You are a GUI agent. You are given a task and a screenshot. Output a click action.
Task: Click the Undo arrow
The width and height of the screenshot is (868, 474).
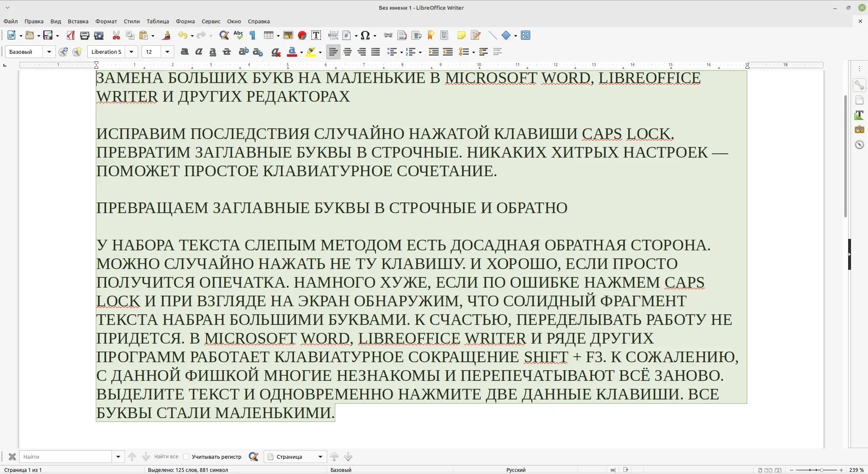[x=183, y=36]
